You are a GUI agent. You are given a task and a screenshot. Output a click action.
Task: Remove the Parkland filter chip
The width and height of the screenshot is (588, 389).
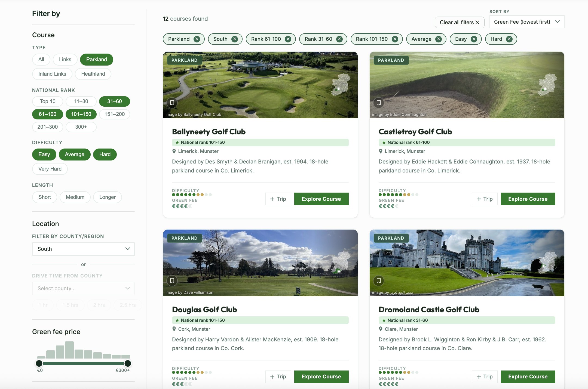click(197, 39)
